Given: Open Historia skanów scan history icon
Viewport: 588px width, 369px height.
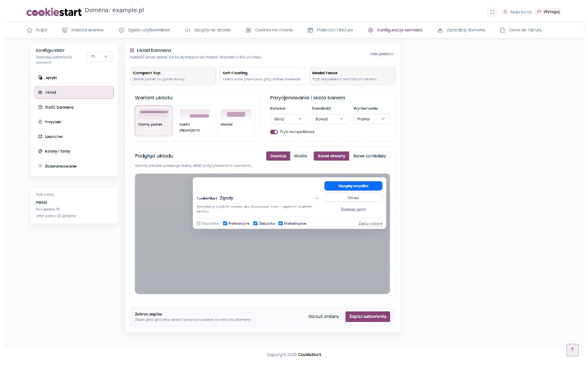Looking at the screenshot, I should click(65, 30).
